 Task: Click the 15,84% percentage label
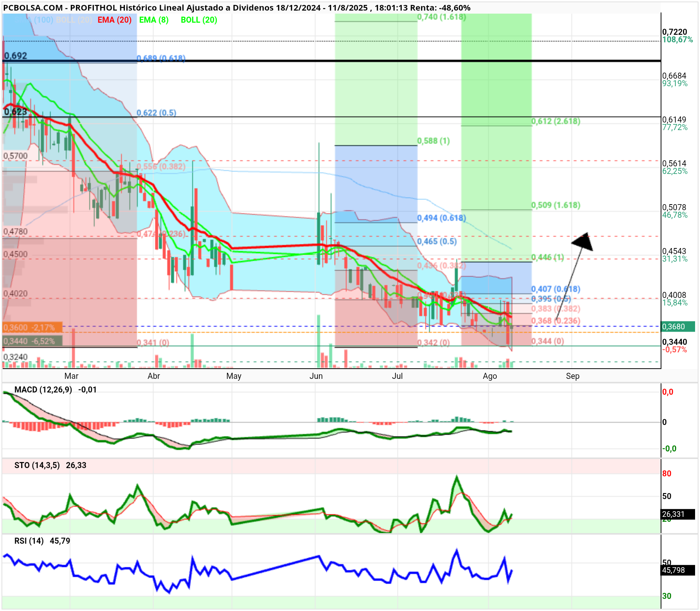(x=675, y=303)
